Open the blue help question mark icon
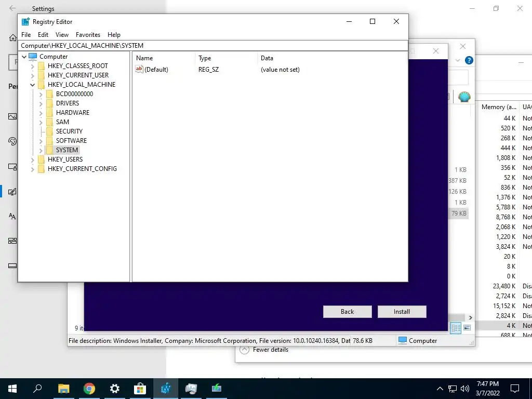This screenshot has height=399, width=532. click(x=469, y=60)
